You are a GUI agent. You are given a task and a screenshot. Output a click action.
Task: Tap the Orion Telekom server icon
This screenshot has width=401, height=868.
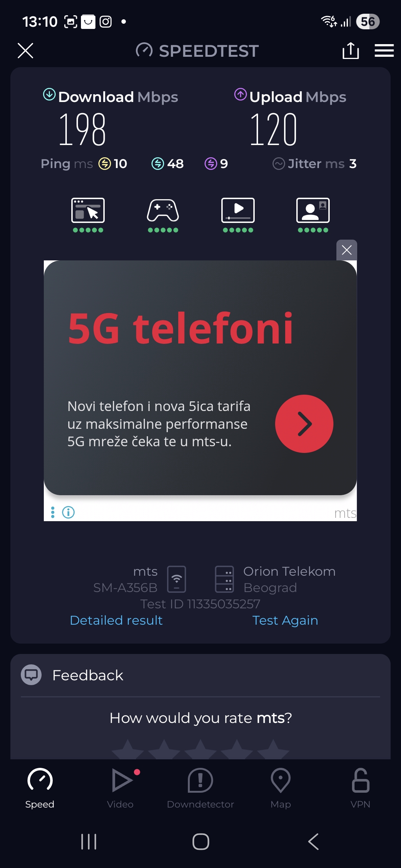point(224,579)
